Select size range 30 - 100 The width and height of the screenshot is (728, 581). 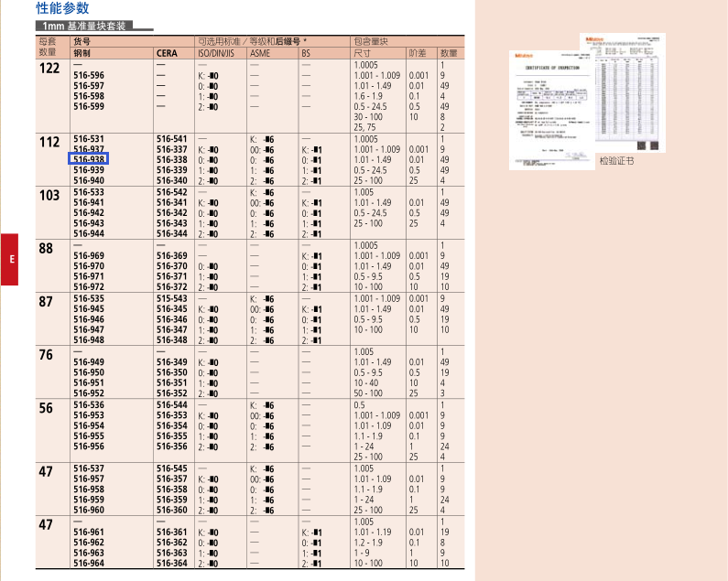[x=368, y=117]
